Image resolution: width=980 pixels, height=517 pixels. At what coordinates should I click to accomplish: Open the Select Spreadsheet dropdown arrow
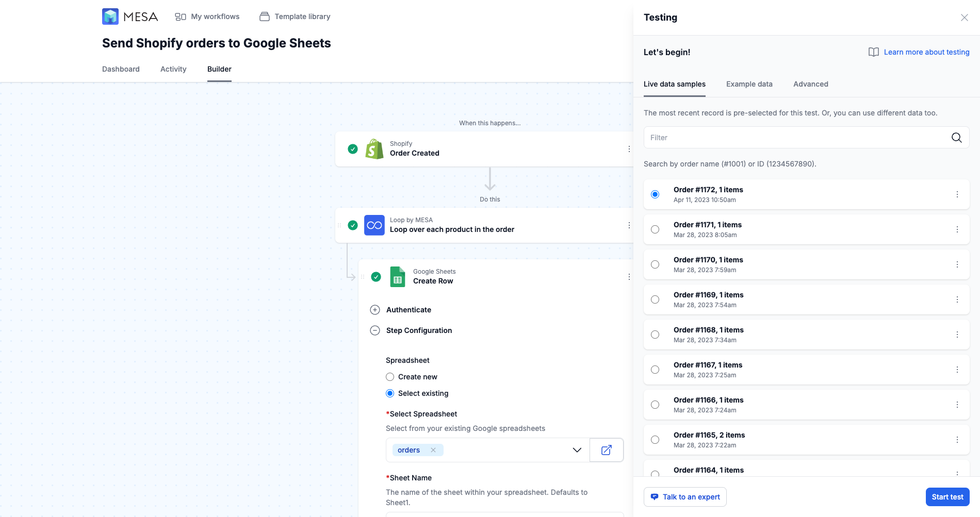coord(577,450)
